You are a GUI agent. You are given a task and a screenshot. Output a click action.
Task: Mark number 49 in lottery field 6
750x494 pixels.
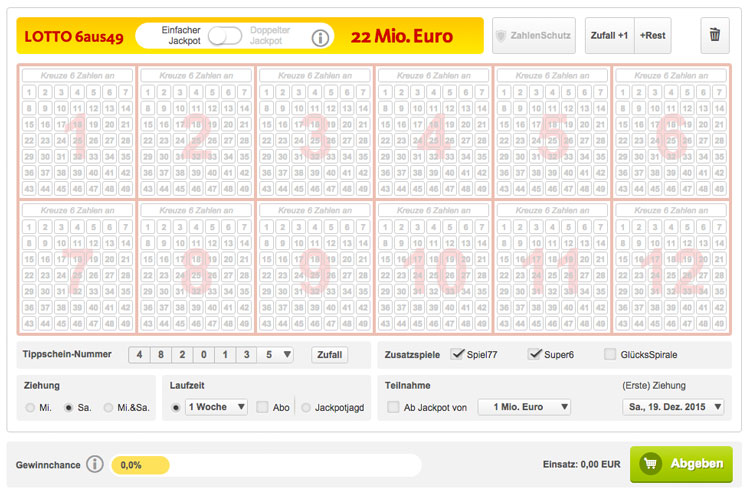(x=719, y=189)
